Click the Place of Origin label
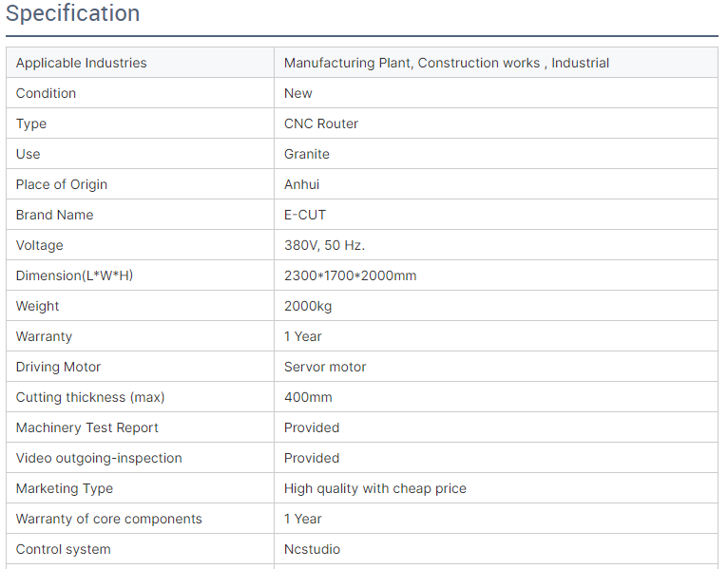The image size is (728, 569). [x=61, y=184]
